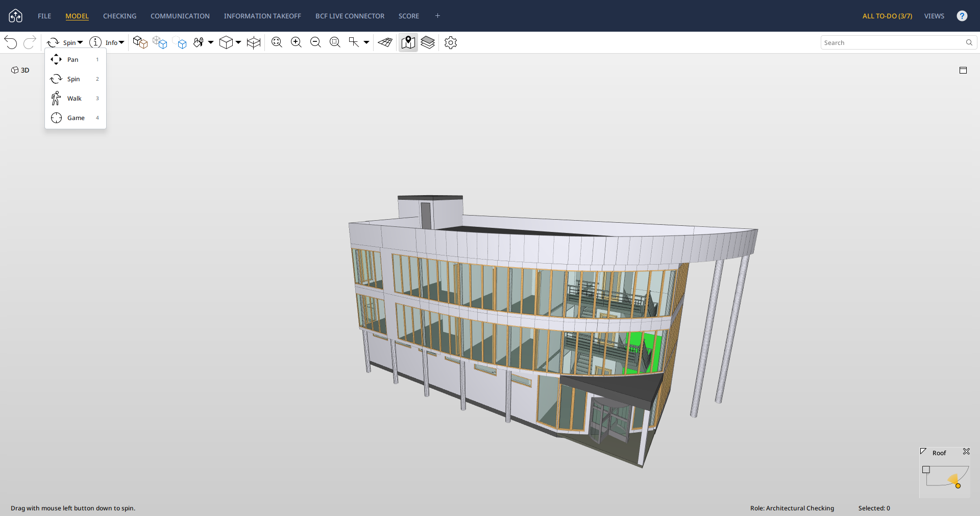The height and width of the screenshot is (516, 980).
Task: Click into the Search field
Action: tap(892, 42)
